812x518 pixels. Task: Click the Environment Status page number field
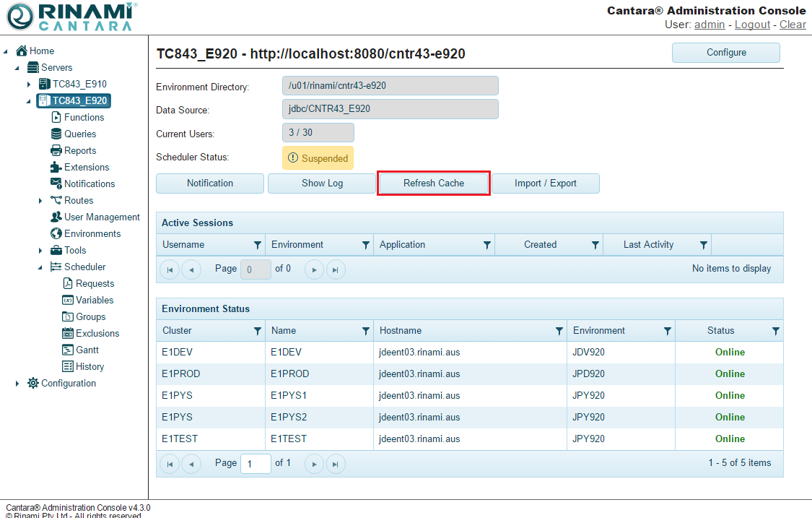tap(256, 463)
